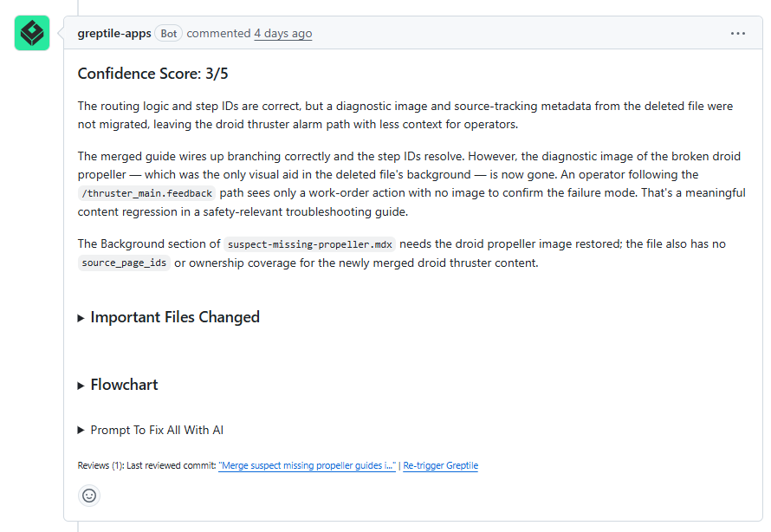Add a reaction with the smiley icon

pos(89,496)
